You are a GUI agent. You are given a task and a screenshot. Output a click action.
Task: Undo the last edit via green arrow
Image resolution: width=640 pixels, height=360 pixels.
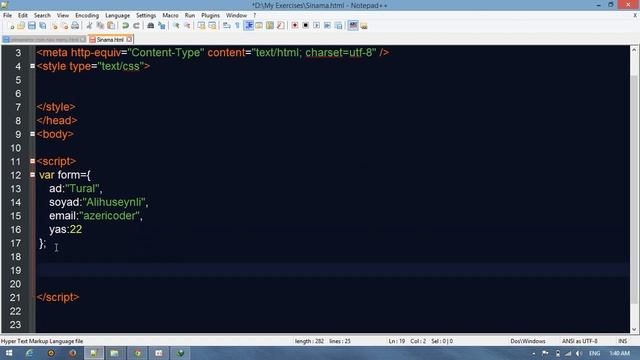point(125,26)
